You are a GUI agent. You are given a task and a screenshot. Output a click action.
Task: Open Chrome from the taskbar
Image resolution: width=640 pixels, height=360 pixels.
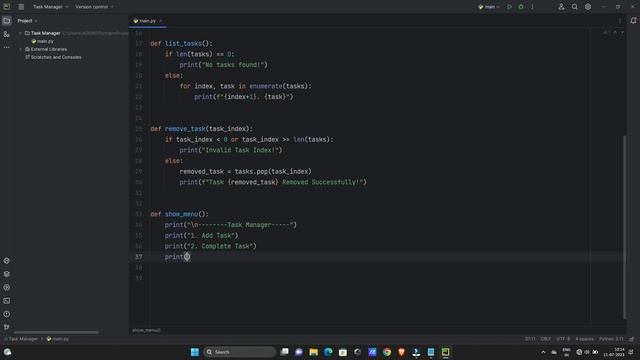(x=387, y=352)
